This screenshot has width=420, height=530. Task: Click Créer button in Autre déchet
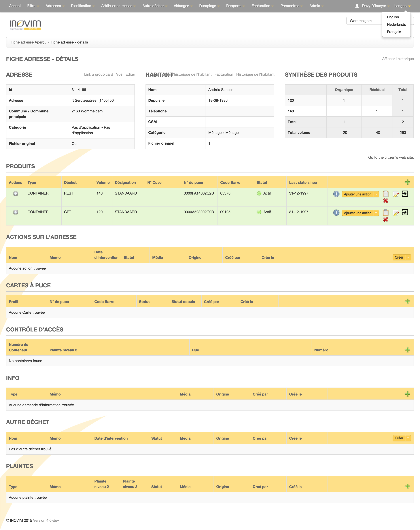click(399, 438)
